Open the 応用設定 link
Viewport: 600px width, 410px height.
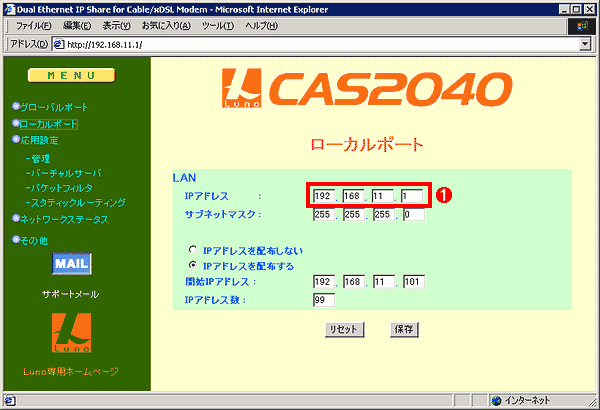pyautogui.click(x=39, y=140)
